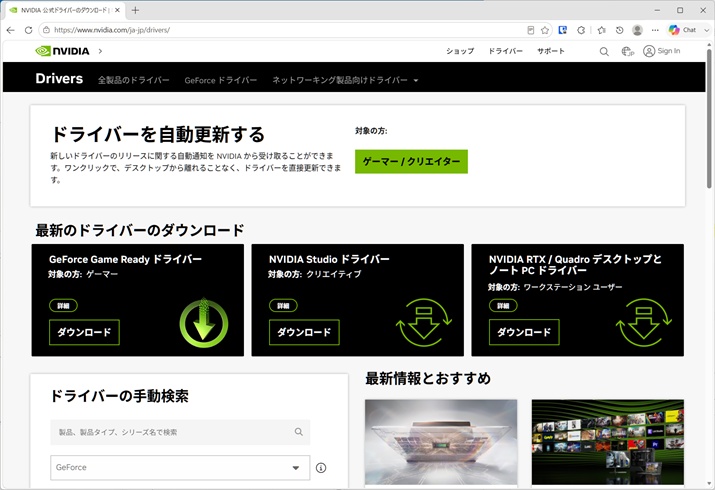Open site info lock icon in address bar

click(46, 30)
